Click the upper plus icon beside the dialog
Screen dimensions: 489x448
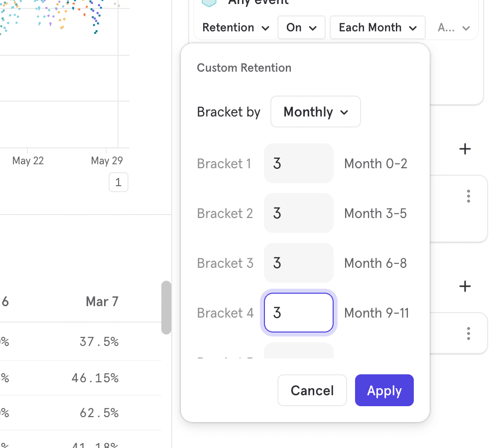point(465,149)
